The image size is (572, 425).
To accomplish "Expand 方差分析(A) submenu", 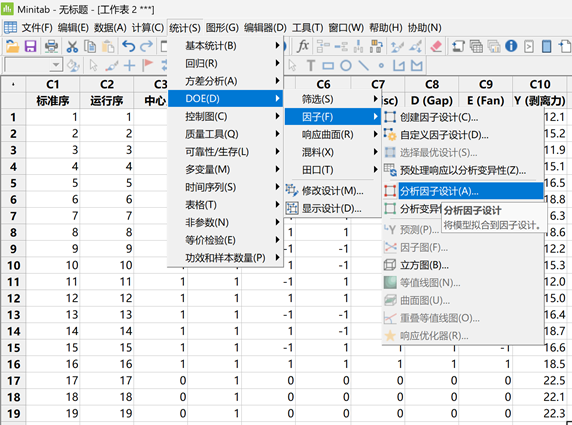I will [x=225, y=81].
